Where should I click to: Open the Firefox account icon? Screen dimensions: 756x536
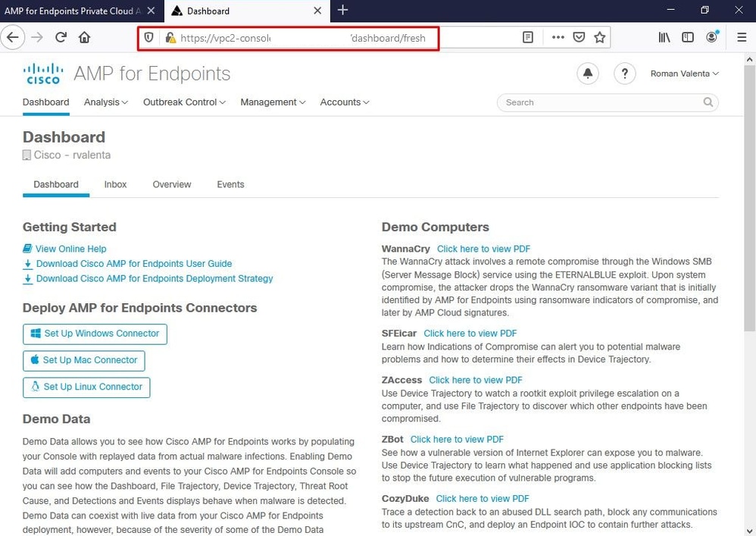pos(711,37)
